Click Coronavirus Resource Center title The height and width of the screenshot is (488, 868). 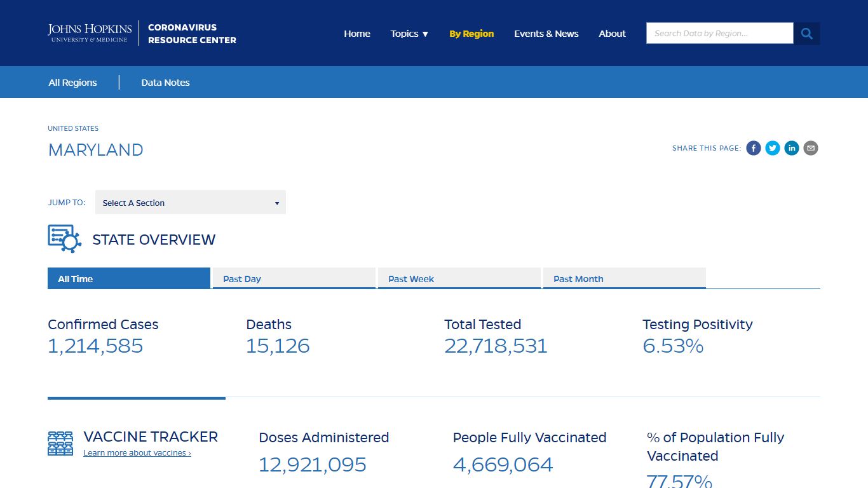[x=192, y=34]
